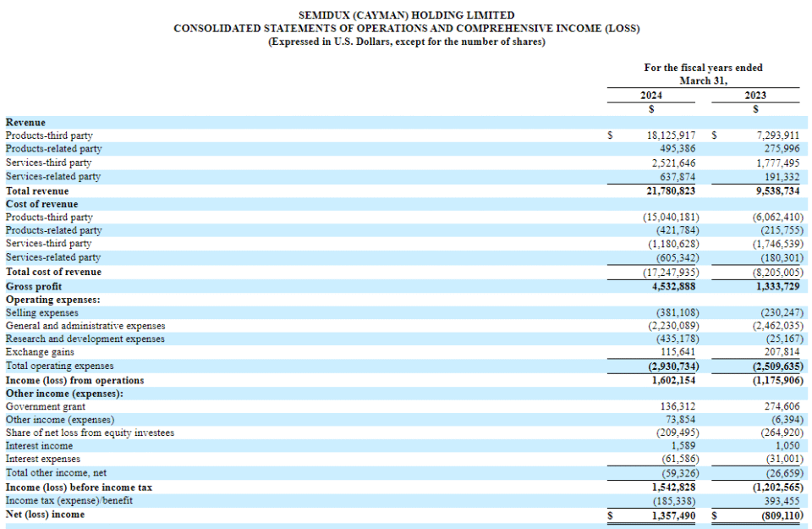Click "Research and development expenses" label
Screen dimensions: 812x529
pos(85,339)
